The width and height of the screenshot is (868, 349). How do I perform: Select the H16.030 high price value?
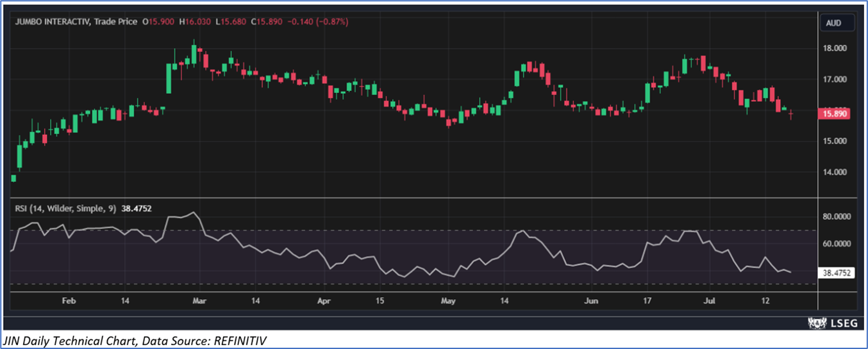tap(196, 22)
